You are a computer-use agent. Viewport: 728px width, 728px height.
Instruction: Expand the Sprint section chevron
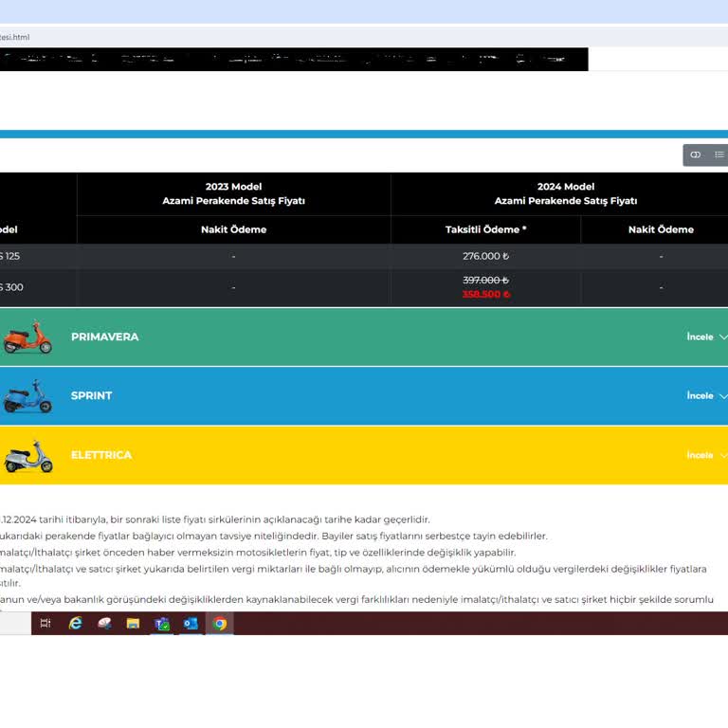pyautogui.click(x=723, y=396)
